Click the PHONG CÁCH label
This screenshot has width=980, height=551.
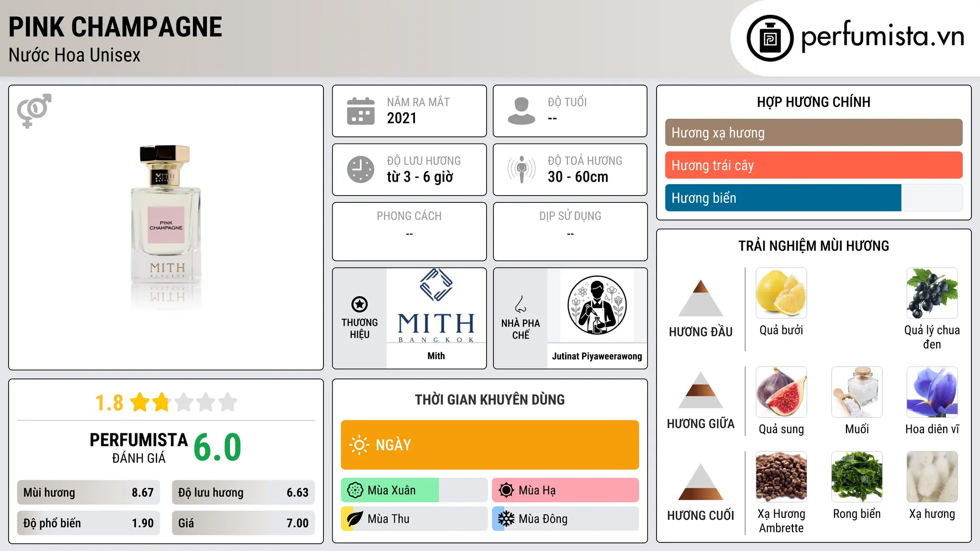coord(409,216)
